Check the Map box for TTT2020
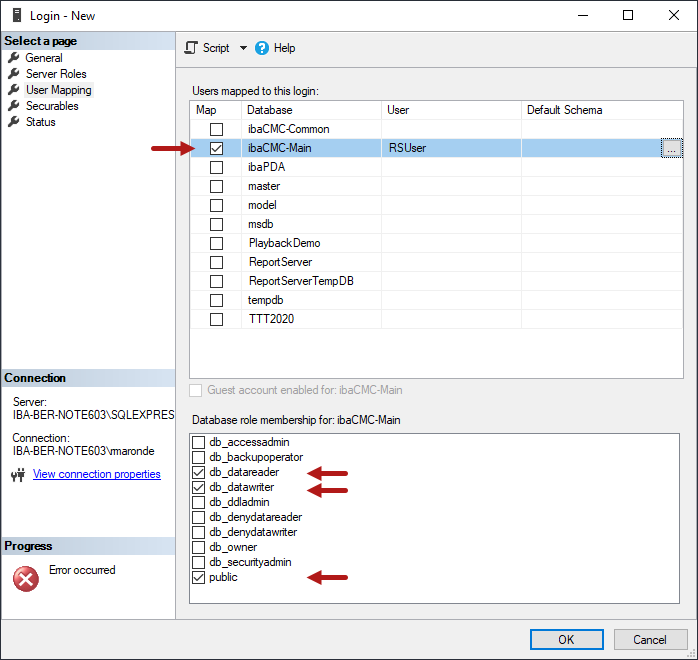The height and width of the screenshot is (660, 698). (x=216, y=320)
